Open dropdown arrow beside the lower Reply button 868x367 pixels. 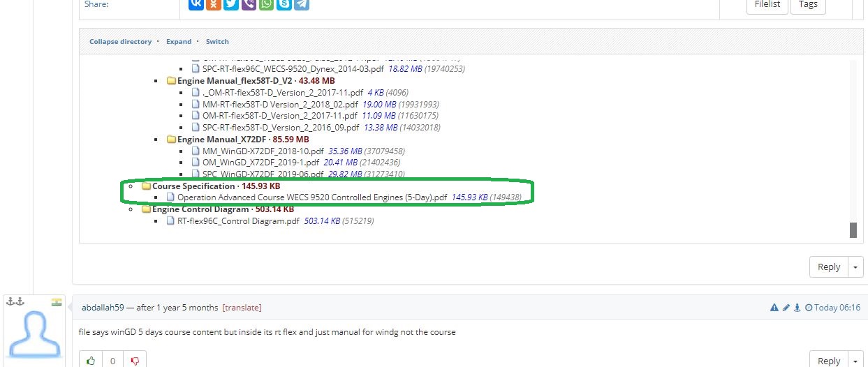point(855,361)
